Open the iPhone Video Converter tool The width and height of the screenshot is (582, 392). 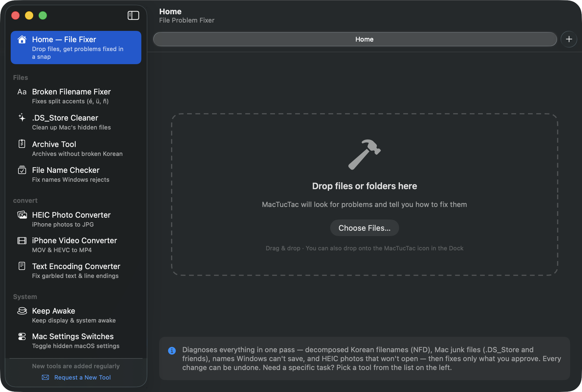click(76, 245)
